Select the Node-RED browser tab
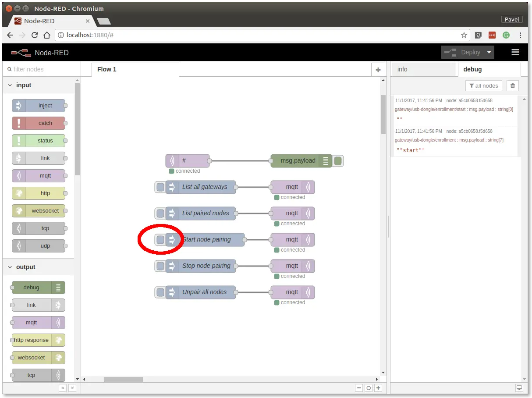The image size is (532, 398). tap(52, 21)
